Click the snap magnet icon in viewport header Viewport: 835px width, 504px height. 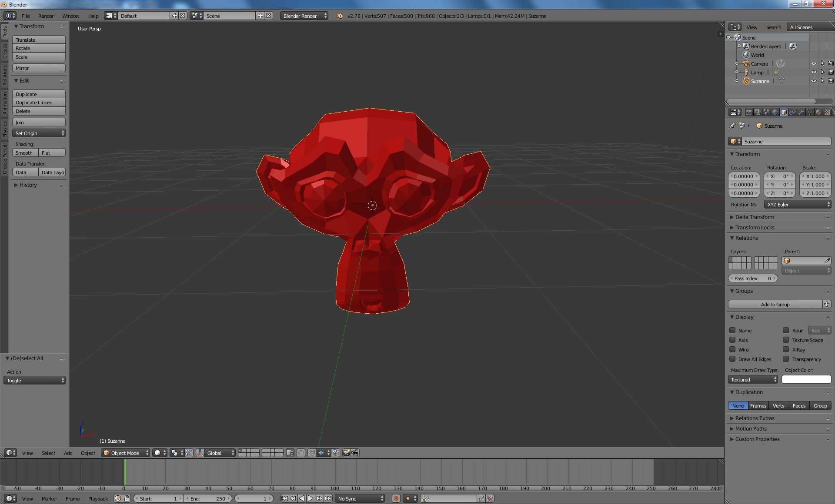click(311, 453)
